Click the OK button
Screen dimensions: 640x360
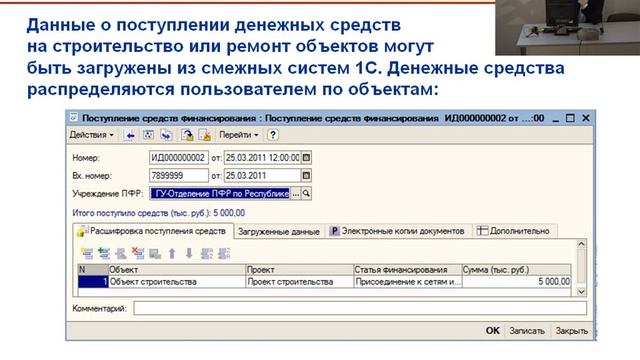pos(493,331)
